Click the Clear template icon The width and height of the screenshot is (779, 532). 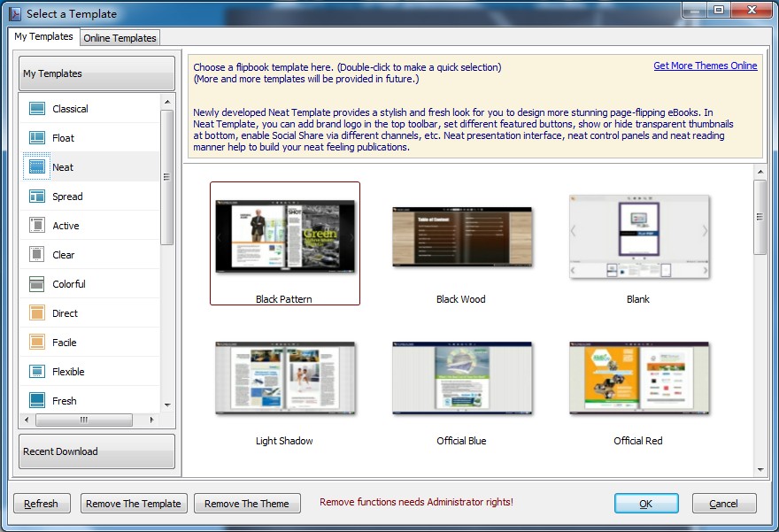(37, 255)
